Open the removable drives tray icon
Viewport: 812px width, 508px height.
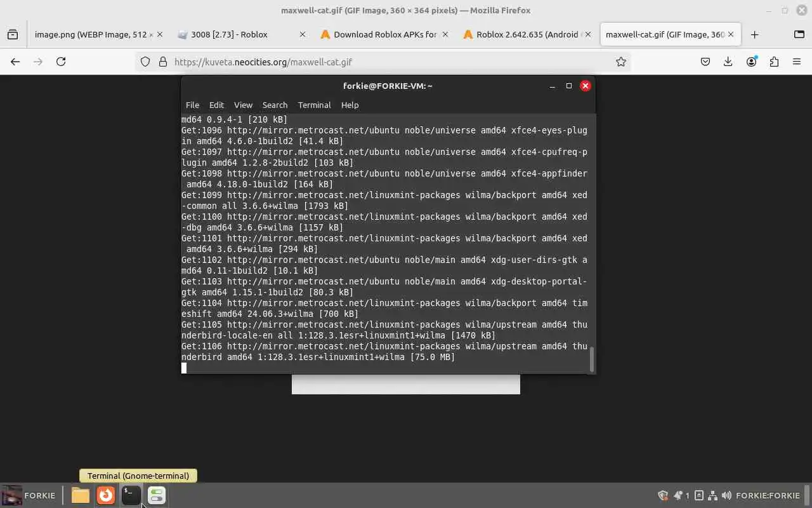coord(699,495)
